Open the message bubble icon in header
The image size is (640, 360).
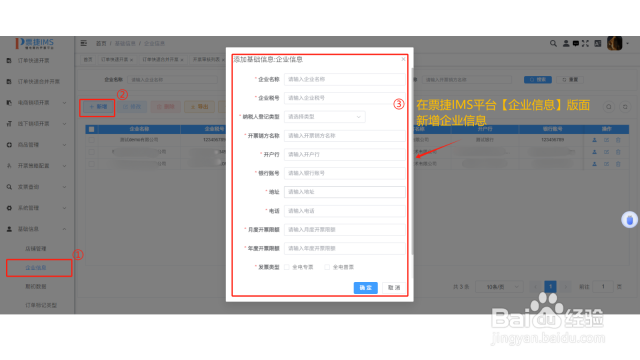click(576, 43)
